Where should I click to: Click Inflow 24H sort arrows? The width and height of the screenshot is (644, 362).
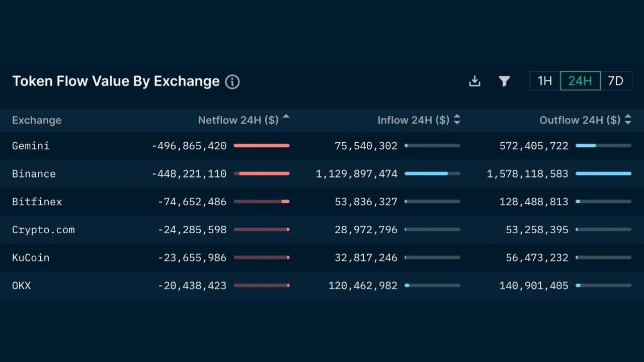coord(457,120)
